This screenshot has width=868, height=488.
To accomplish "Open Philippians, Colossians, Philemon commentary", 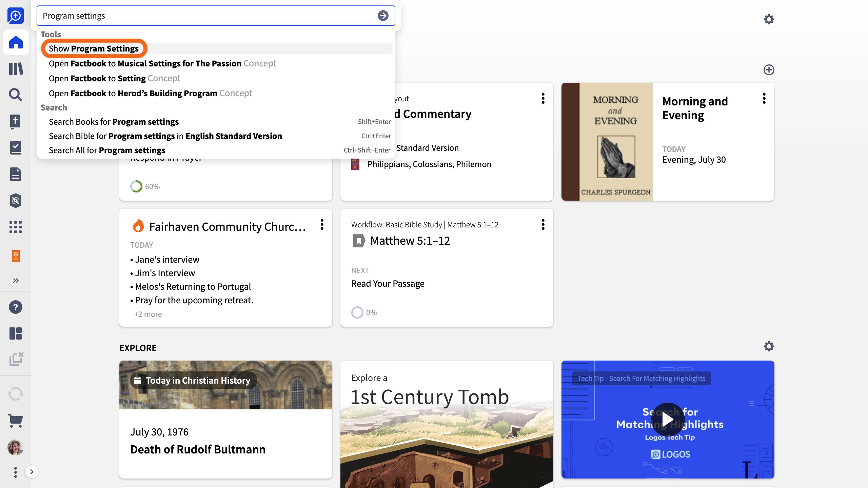I will coord(429,164).
